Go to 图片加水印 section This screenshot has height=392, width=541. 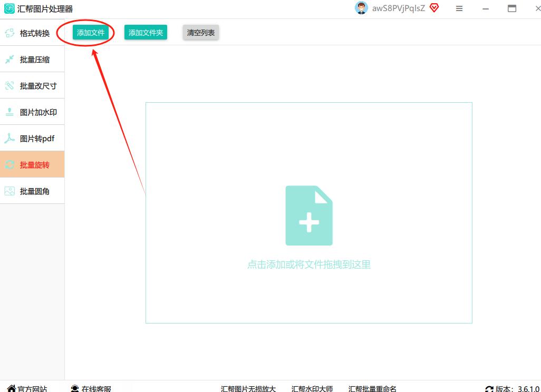(32, 112)
